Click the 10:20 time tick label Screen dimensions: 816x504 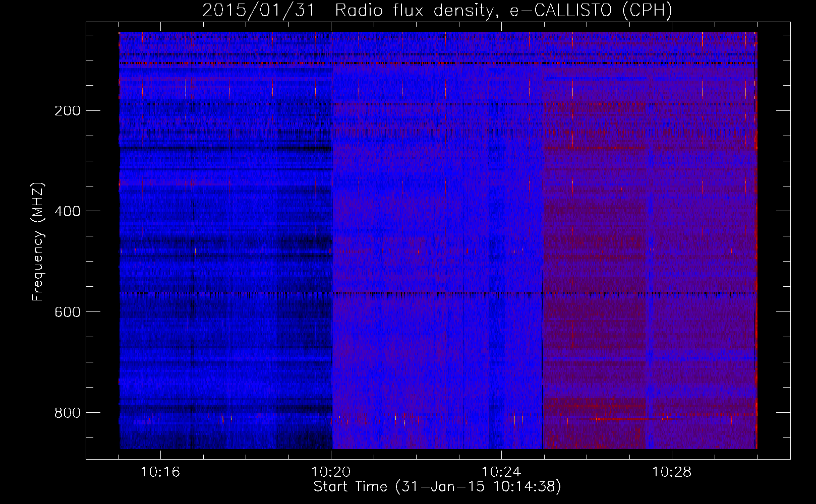(331, 472)
